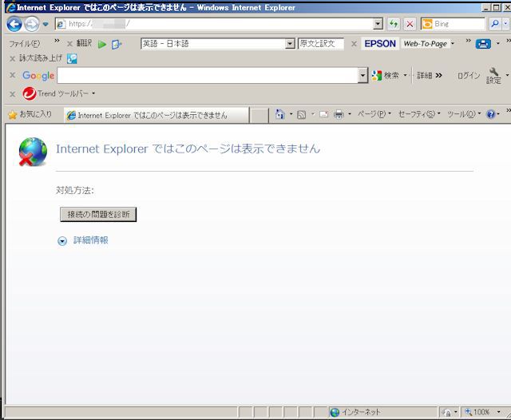Screen dimensions: 511x420
Task: Click the RSS feeds icon
Action: point(302,114)
